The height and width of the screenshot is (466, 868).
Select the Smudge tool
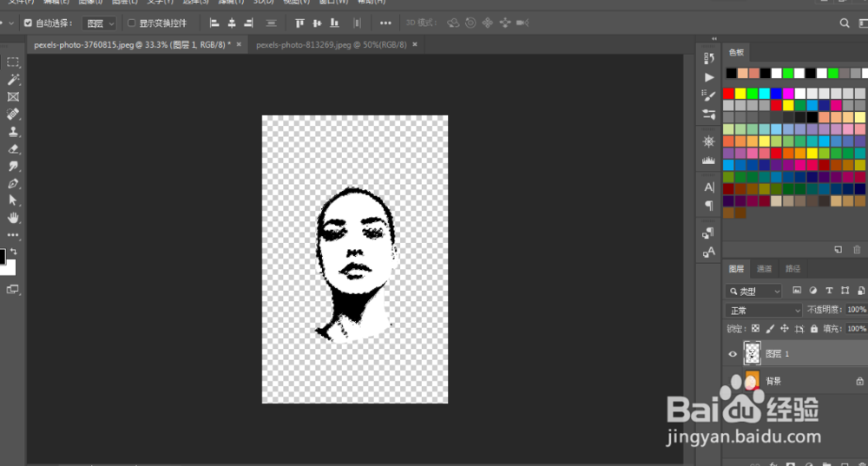pos(13,166)
